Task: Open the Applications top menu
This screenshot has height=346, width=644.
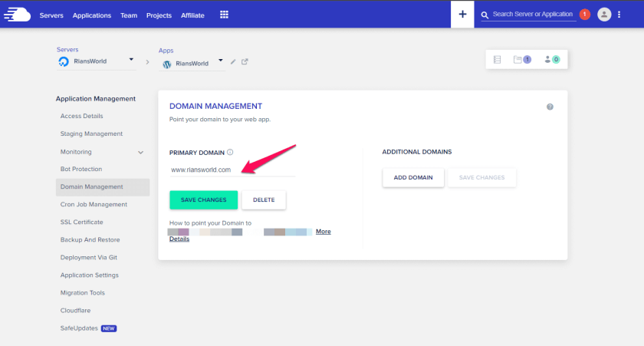Action: 91,15
